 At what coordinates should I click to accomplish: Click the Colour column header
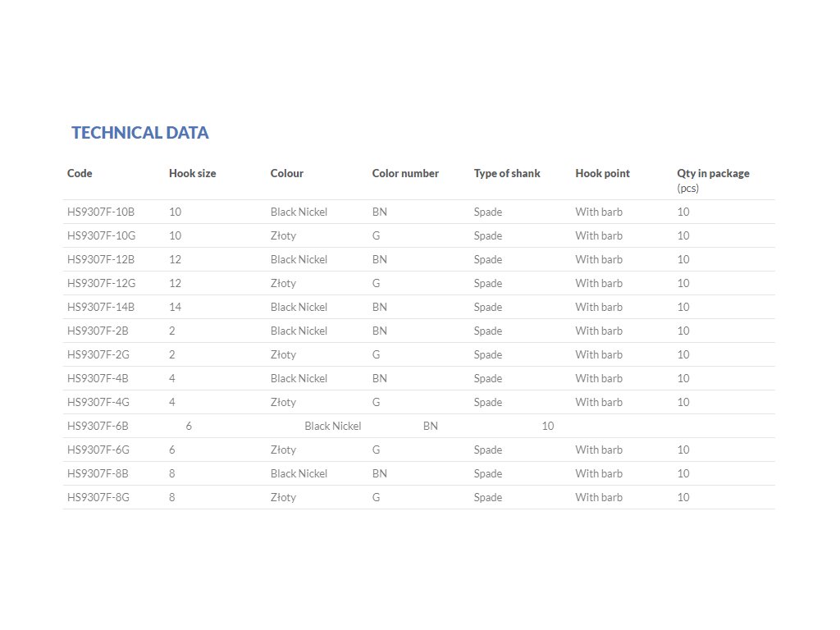coord(287,173)
